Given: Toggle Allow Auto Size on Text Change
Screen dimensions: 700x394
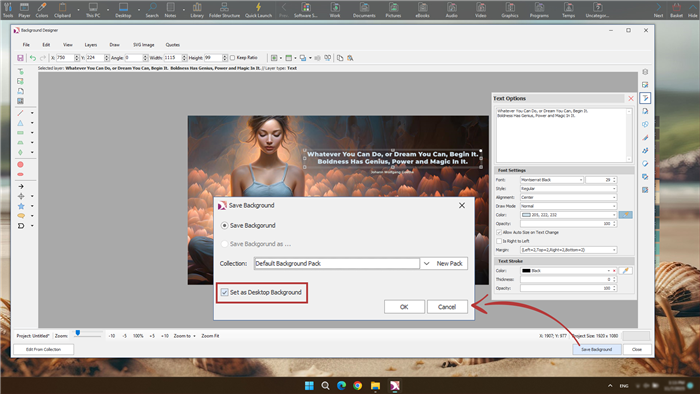Looking at the screenshot, I should coord(499,232).
